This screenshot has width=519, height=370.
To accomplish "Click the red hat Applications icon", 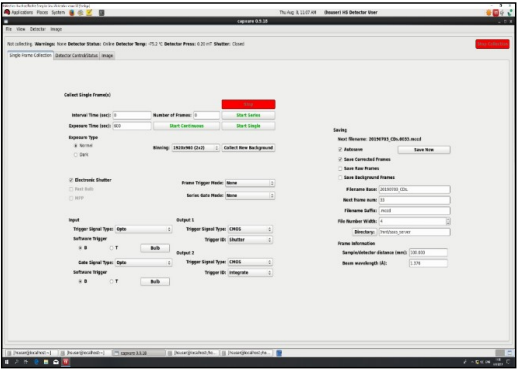I will coord(7,12).
